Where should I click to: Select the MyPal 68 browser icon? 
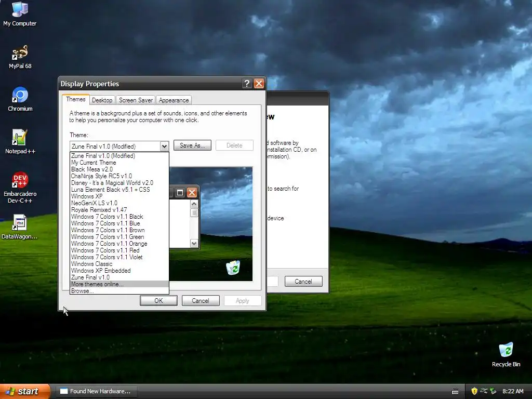(x=20, y=57)
